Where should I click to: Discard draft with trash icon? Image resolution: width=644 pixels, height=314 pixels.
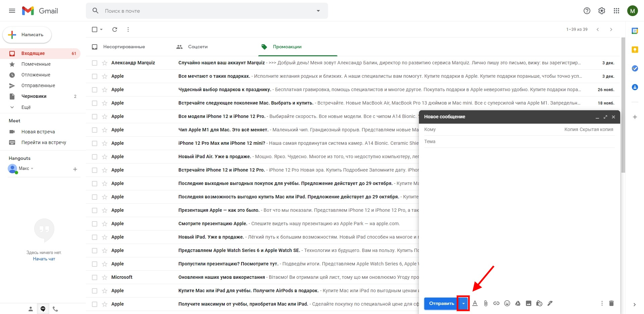[611, 303]
